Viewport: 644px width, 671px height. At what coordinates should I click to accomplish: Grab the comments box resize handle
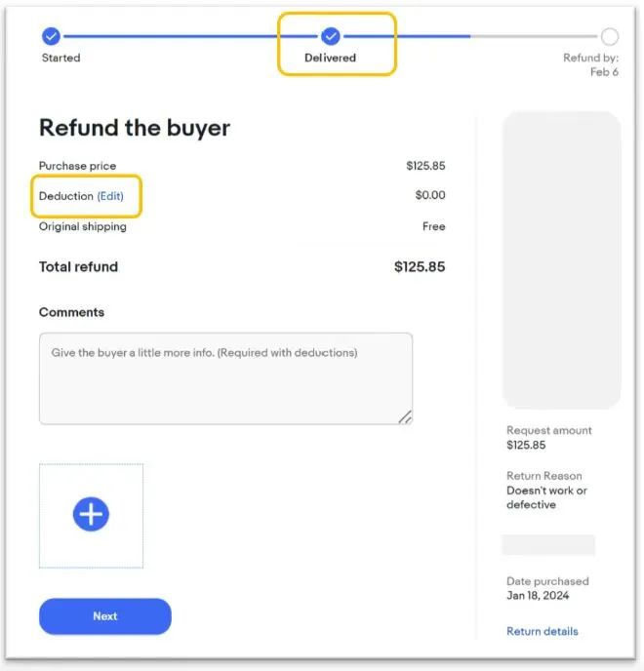click(405, 416)
